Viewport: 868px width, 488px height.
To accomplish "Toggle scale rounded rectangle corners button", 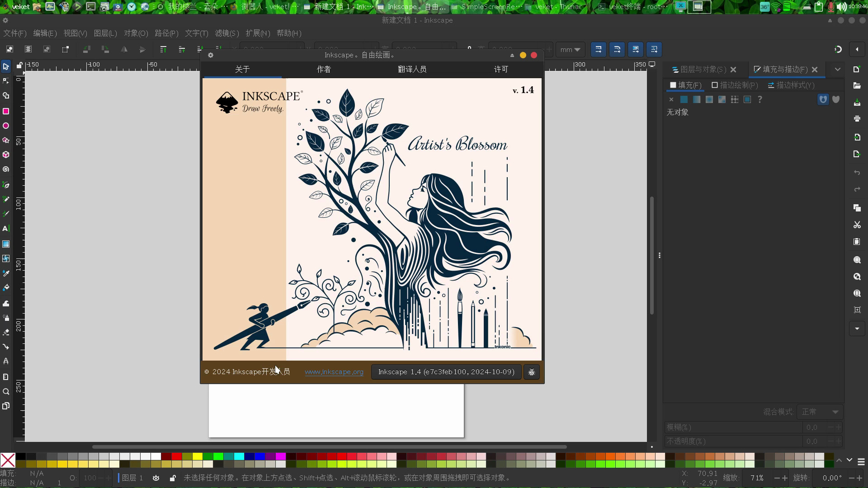I will coord(617,49).
